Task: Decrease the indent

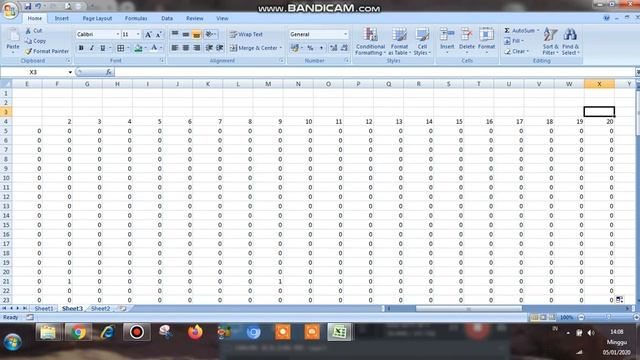Action: tap(209, 48)
